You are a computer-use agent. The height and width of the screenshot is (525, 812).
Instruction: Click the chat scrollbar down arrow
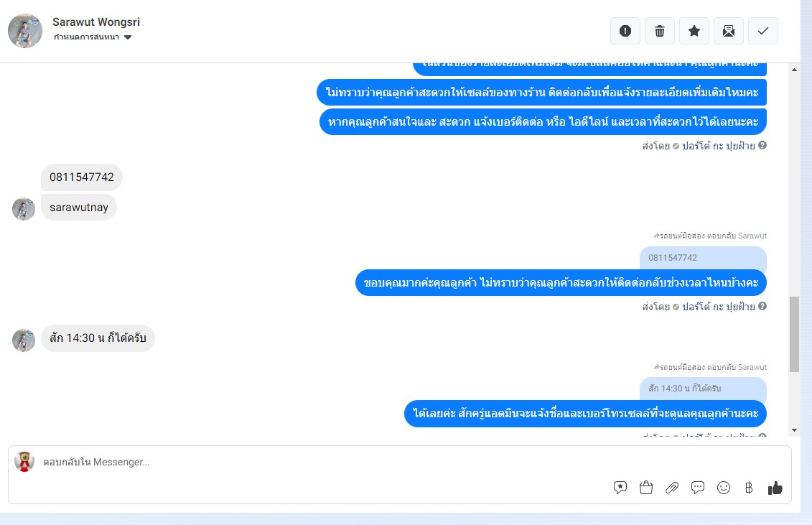click(794, 430)
